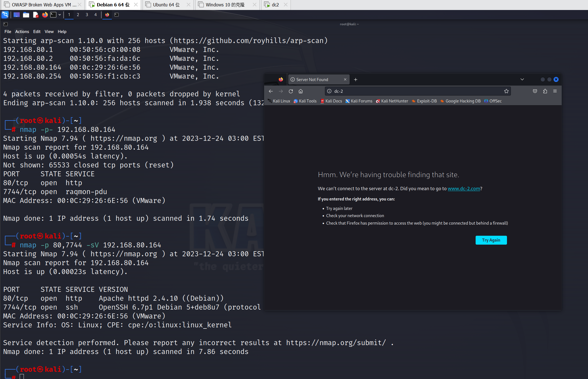Screen dimensions: 588x379
Task: Click the dc-2 address bar field
Action: (x=418, y=91)
